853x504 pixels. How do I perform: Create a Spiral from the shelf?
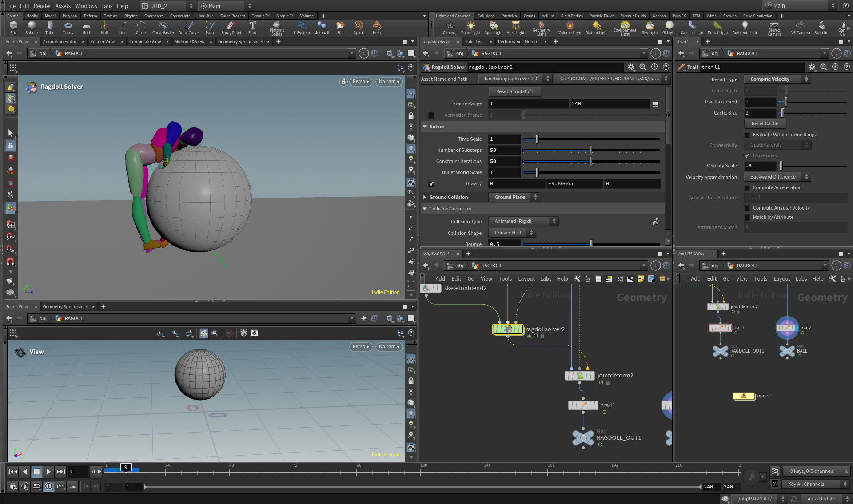(359, 28)
